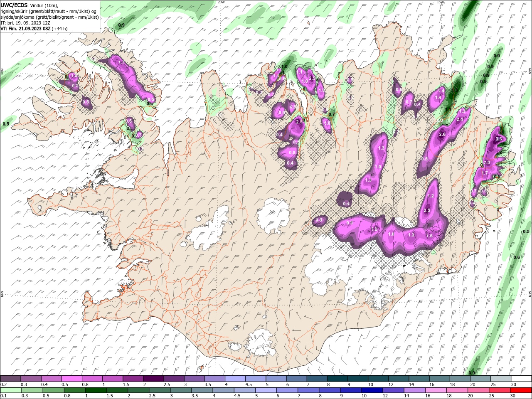Click the '1.6' value in the southern snow band
The image size is (532, 399).
pyautogui.click(x=430, y=236)
